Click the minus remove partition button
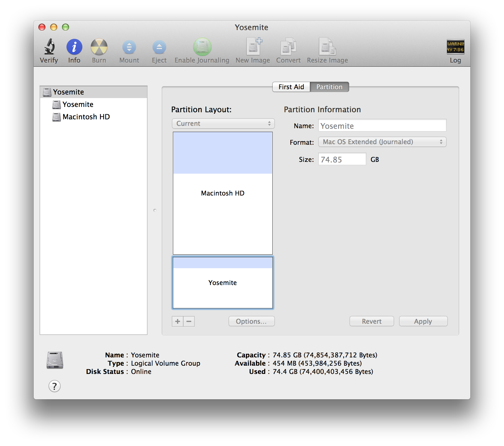Viewport: 504px width, 446px height. (189, 321)
